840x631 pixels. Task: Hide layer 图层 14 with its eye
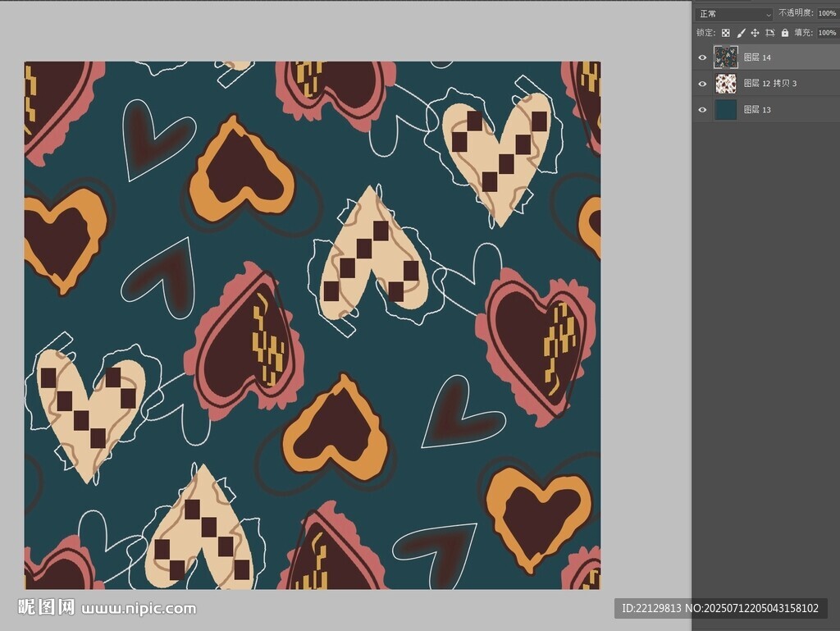tap(702, 57)
